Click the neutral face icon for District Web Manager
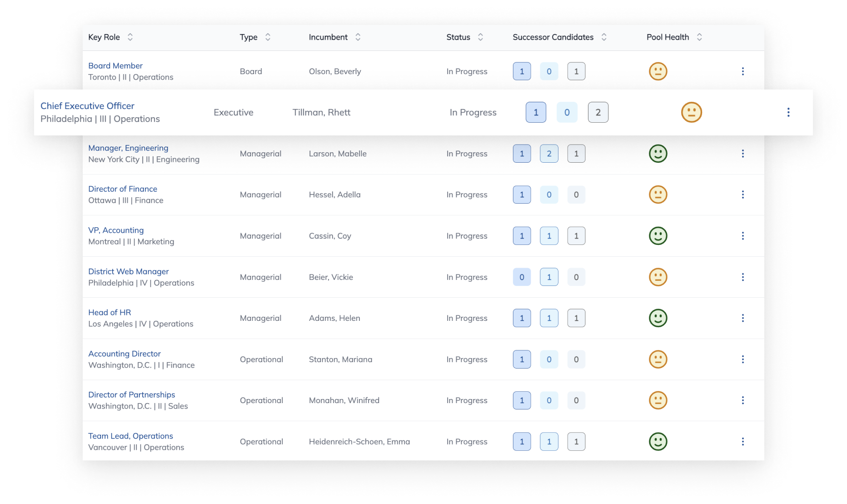The height and width of the screenshot is (504, 847). click(658, 277)
